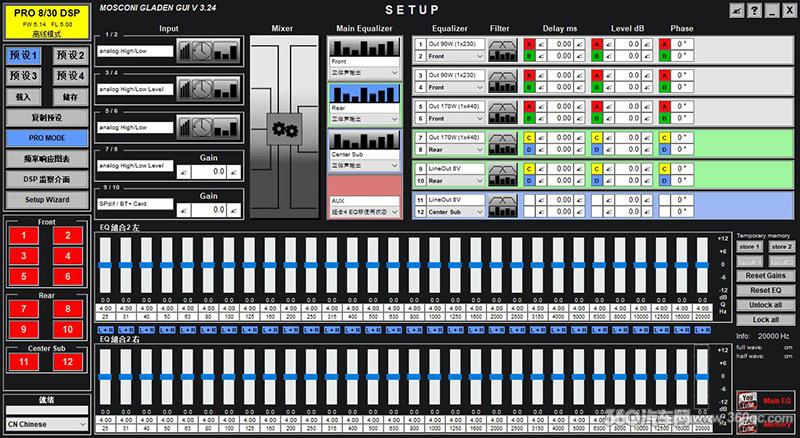The width and height of the screenshot is (800, 438).
Task: Open the clock delay icon for input 1/2
Action: 202,51
